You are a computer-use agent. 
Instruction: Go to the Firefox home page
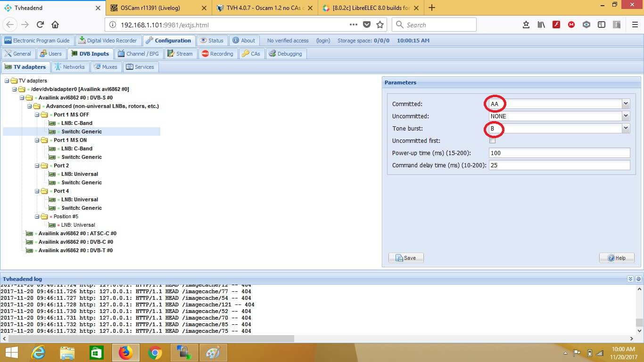(x=55, y=25)
